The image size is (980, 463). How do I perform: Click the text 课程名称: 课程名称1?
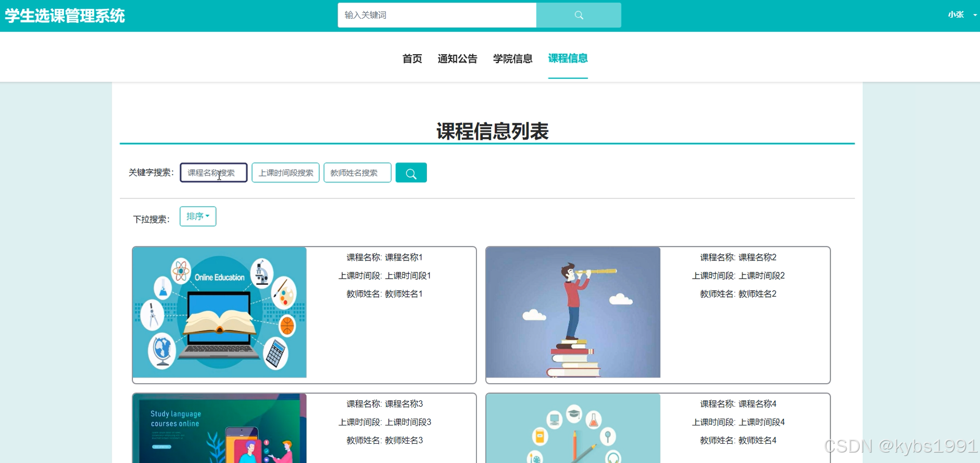point(385,257)
